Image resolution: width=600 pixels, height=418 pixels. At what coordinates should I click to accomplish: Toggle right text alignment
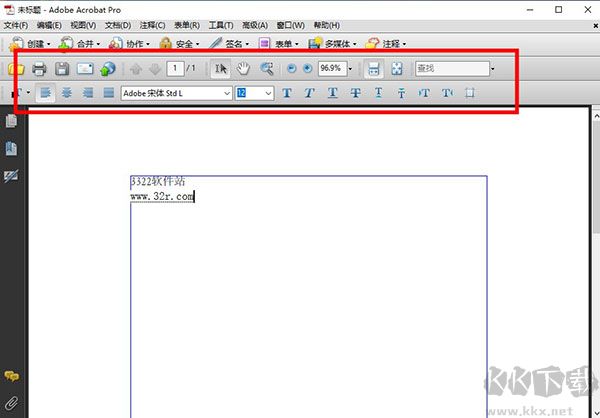click(x=88, y=93)
